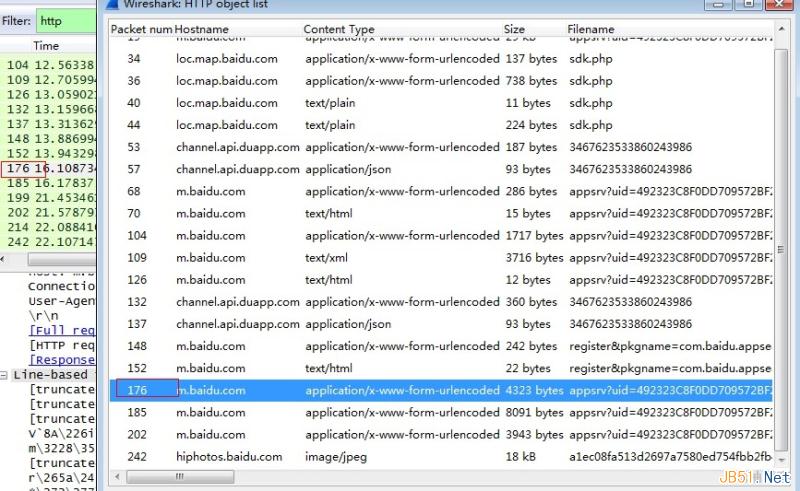Select packet 199 in main packet list
Viewport: 800px width, 491px height.
(48, 198)
